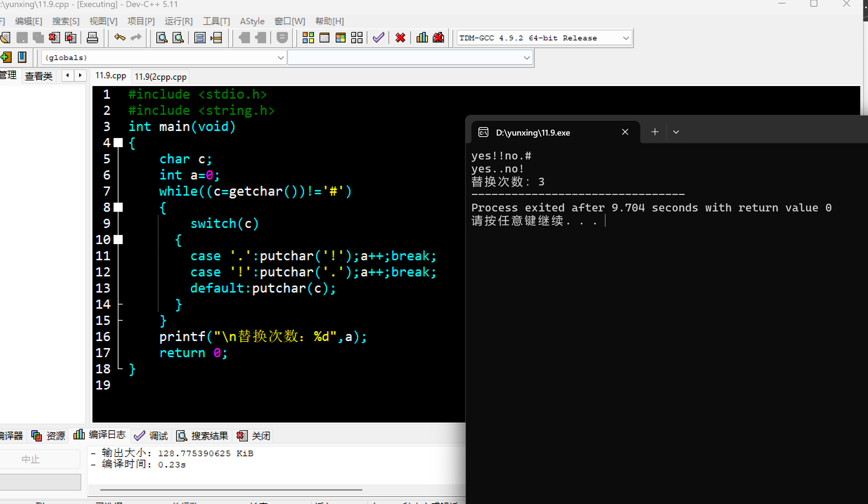
Task: Open the TDM-GCC compiler selection dropdown
Action: pos(626,38)
